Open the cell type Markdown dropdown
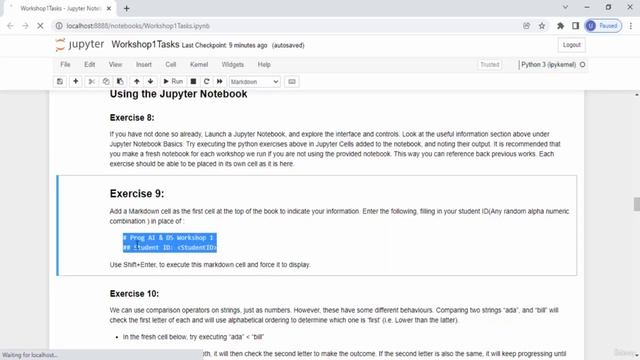640x360 pixels. click(x=254, y=82)
